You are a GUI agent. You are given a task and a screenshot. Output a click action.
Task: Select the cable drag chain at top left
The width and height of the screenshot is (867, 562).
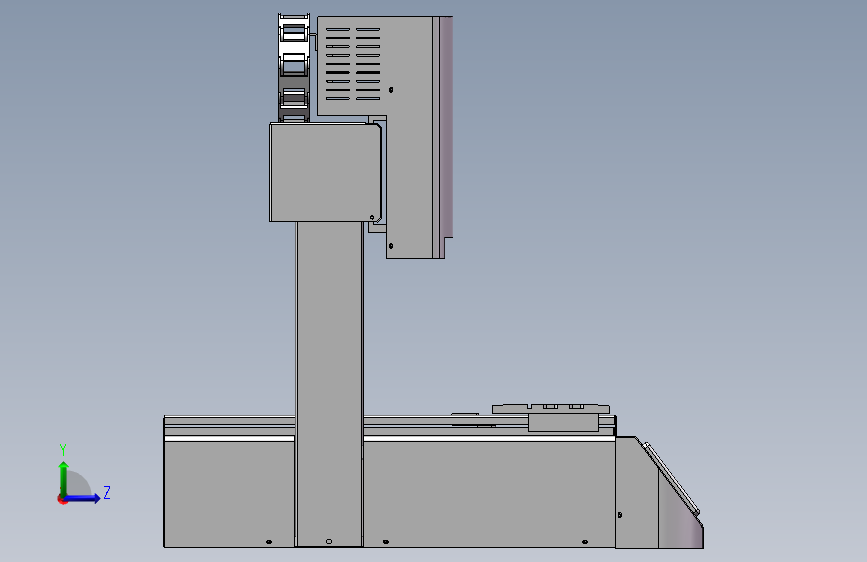point(294,68)
